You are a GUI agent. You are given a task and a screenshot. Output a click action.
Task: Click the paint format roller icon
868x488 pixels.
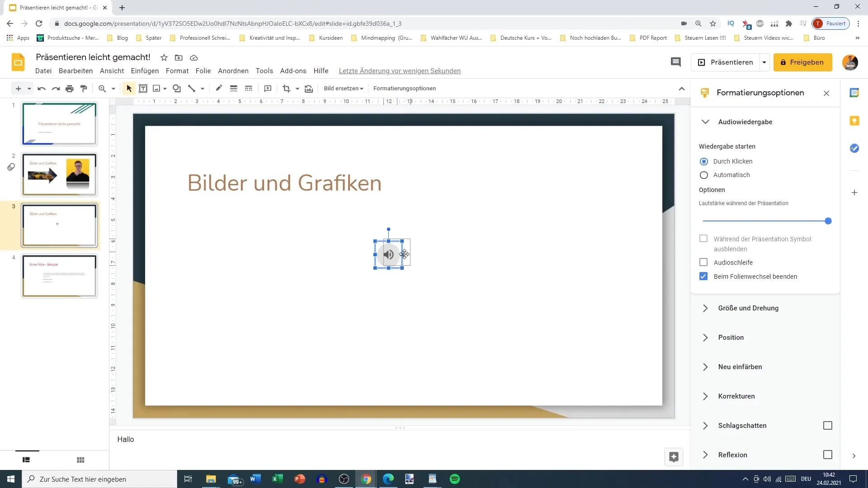click(x=84, y=89)
